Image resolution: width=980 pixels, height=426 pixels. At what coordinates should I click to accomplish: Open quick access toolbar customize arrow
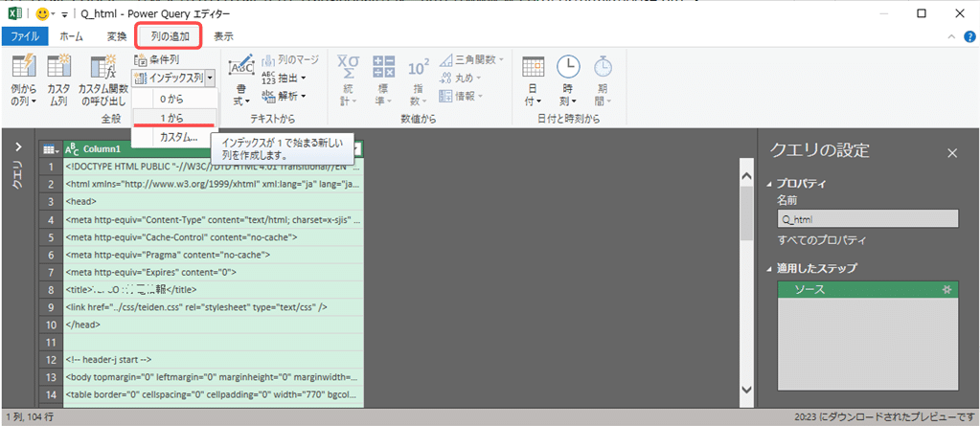[x=64, y=14]
